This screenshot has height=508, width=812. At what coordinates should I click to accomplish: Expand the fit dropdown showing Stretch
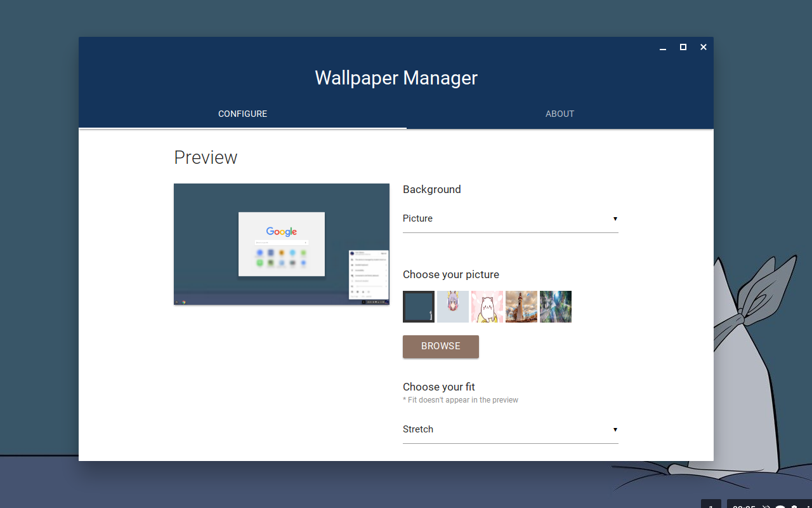511,429
